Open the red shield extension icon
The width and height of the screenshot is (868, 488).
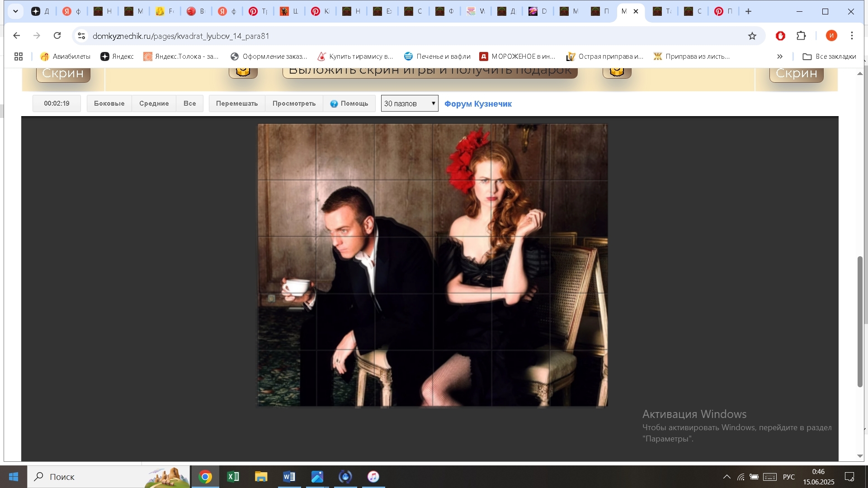[780, 36]
